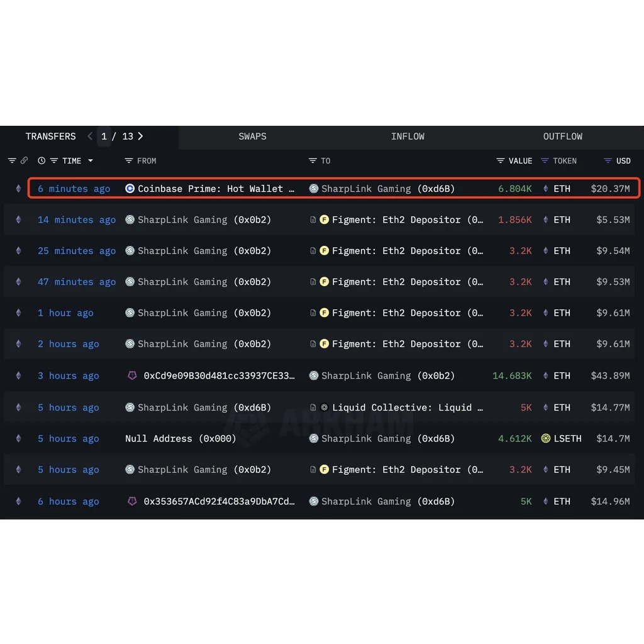Click Figment F icon in the $9.45M row
The height and width of the screenshot is (644, 644).
point(324,469)
